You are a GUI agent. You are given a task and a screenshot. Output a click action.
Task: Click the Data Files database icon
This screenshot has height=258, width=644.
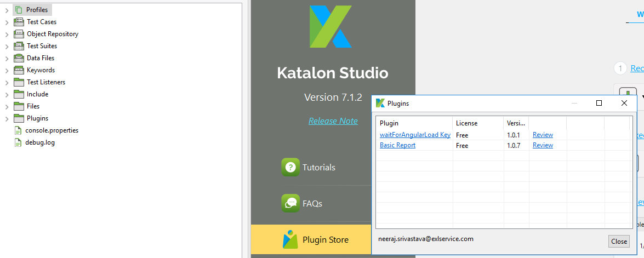tap(19, 58)
